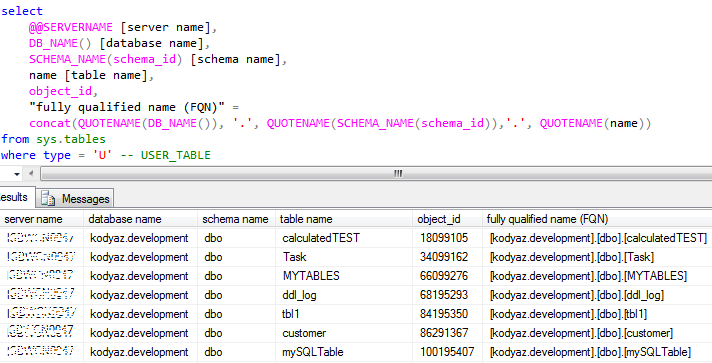The image size is (712, 363).
Task: Select the Results tab
Action: (16, 197)
